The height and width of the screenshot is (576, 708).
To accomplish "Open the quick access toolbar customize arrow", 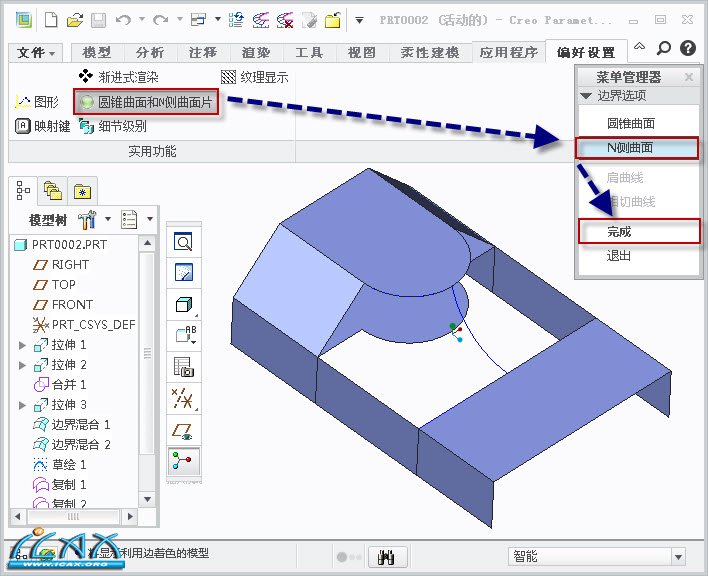I will point(359,20).
